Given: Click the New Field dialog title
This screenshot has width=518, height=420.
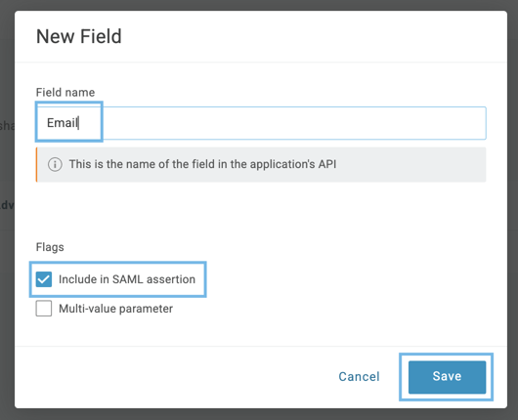Looking at the screenshot, I should [78, 36].
